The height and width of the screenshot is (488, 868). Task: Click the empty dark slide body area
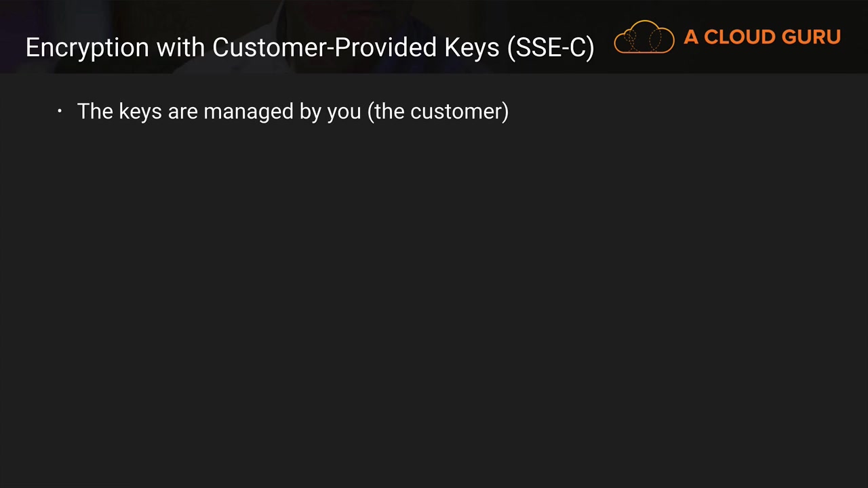pyautogui.click(x=434, y=305)
